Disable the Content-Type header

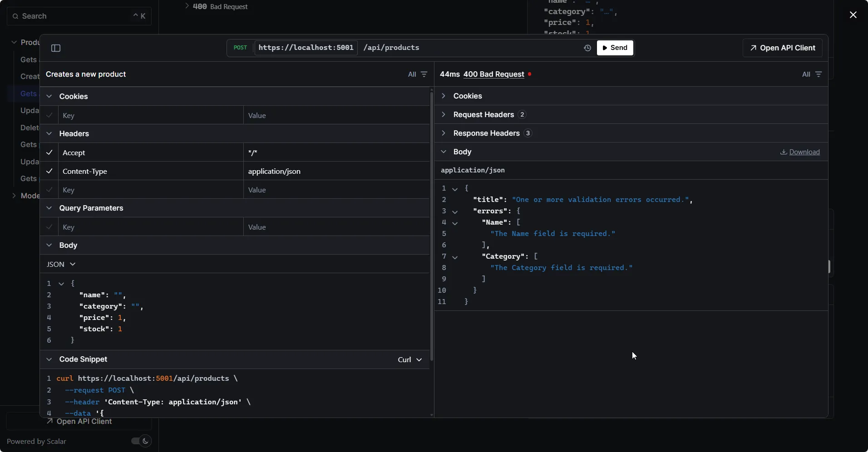pyautogui.click(x=49, y=172)
